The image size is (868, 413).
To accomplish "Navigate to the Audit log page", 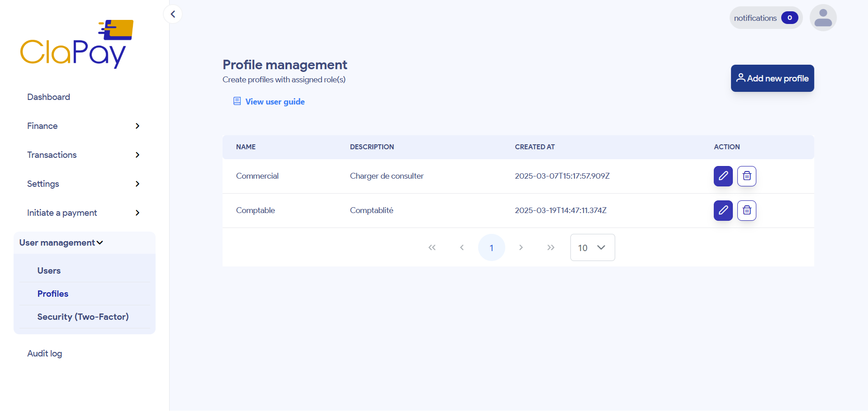I will (x=45, y=353).
